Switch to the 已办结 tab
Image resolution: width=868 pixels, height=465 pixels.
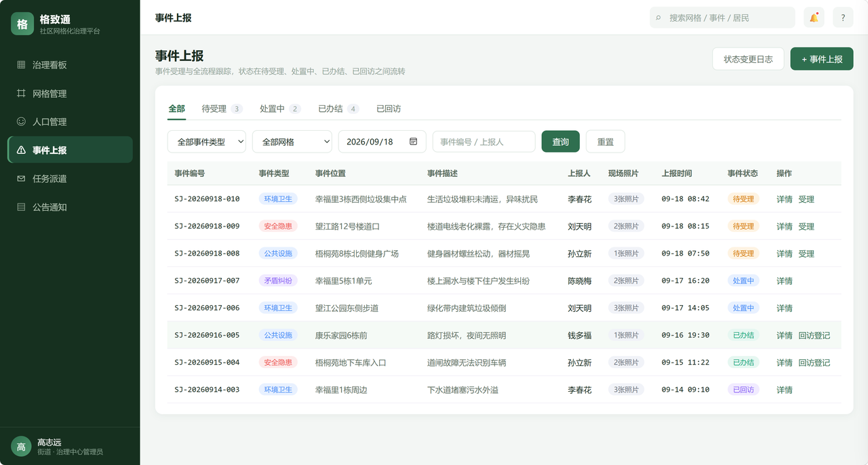[338, 108]
